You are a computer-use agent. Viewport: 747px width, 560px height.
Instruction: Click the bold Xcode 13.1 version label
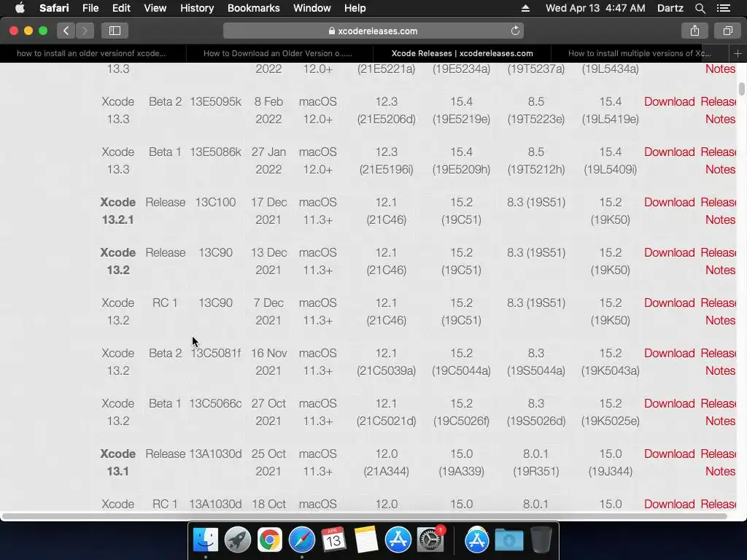coord(117,462)
